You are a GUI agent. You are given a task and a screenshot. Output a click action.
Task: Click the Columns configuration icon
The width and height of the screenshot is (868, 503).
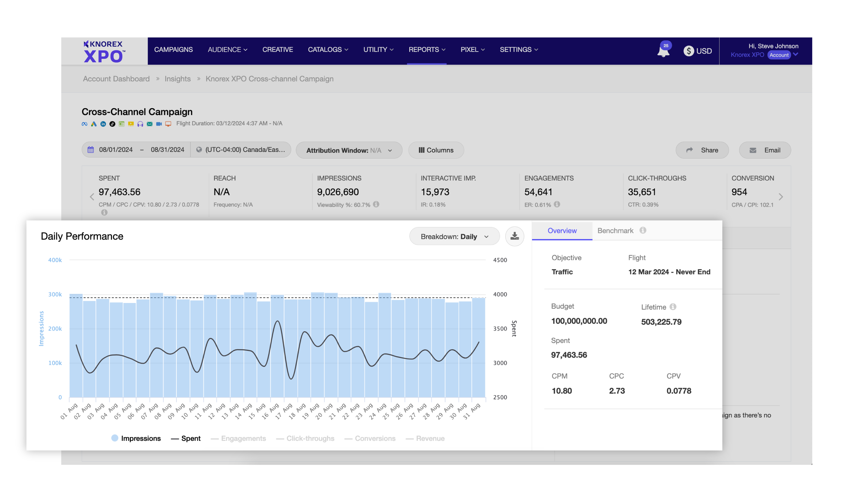coord(436,150)
